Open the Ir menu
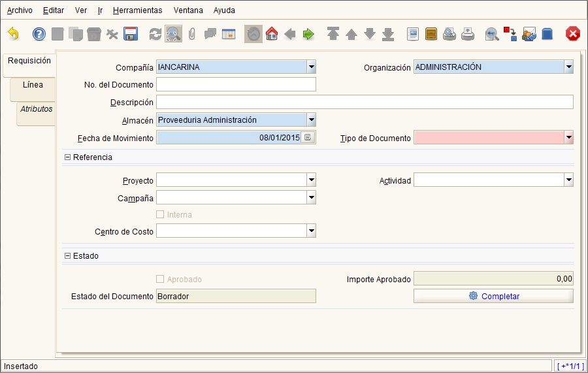588x373 pixels. click(x=100, y=10)
